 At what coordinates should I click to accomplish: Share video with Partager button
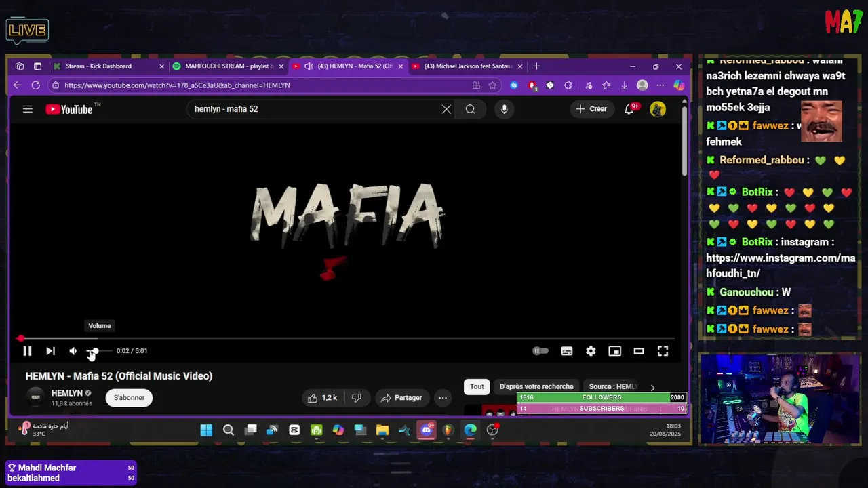pyautogui.click(x=401, y=398)
